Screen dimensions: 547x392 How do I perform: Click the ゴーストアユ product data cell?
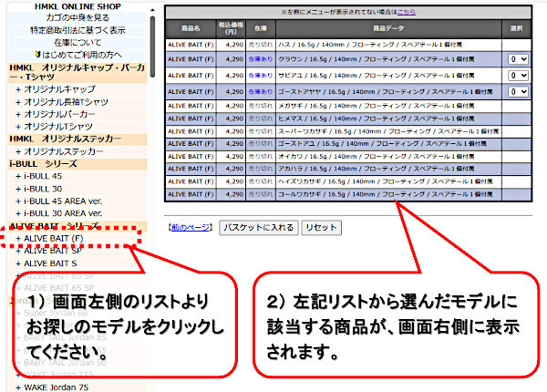click(388, 144)
